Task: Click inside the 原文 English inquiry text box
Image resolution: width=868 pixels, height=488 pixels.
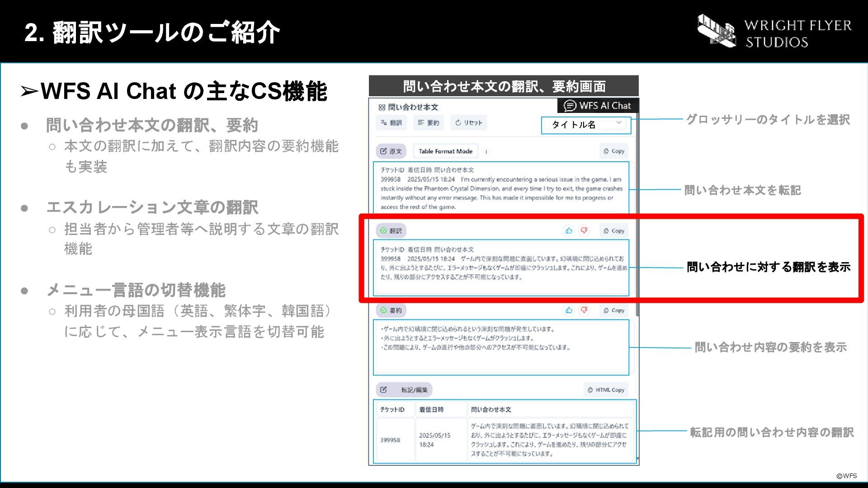Action: pos(501,188)
